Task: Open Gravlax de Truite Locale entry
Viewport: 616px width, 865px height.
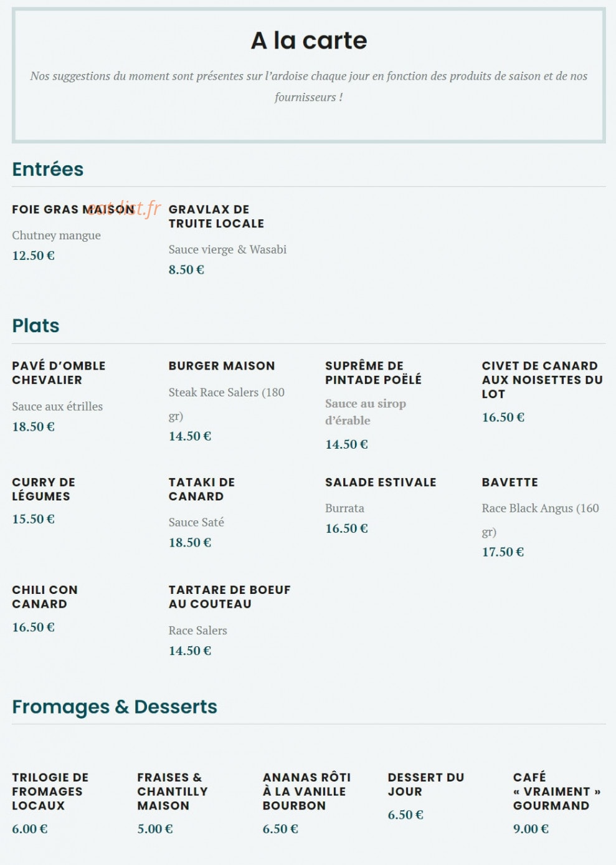Action: pos(216,216)
